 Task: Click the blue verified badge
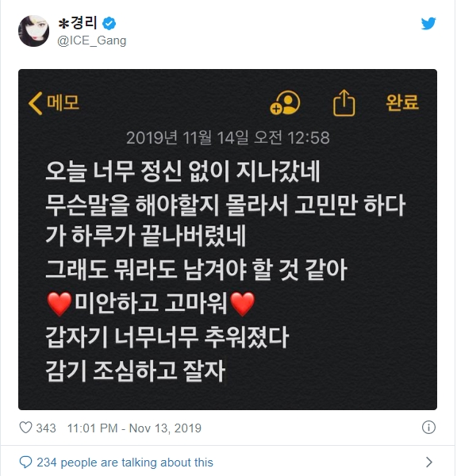109,24
